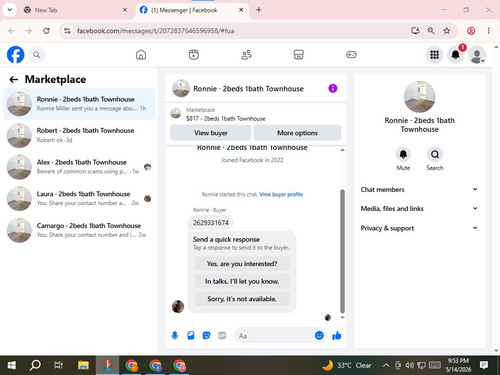Attach a photo using the image icon
This screenshot has height=375, width=500.
pyautogui.click(x=191, y=335)
